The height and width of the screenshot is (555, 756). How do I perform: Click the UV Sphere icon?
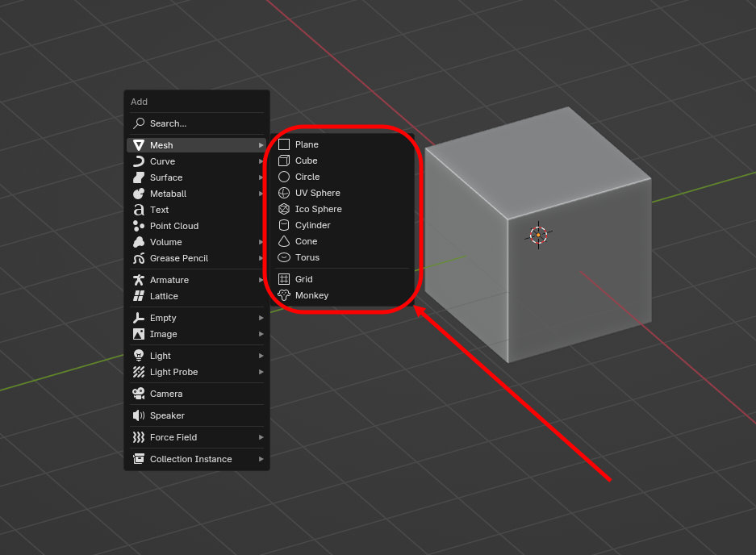(284, 193)
